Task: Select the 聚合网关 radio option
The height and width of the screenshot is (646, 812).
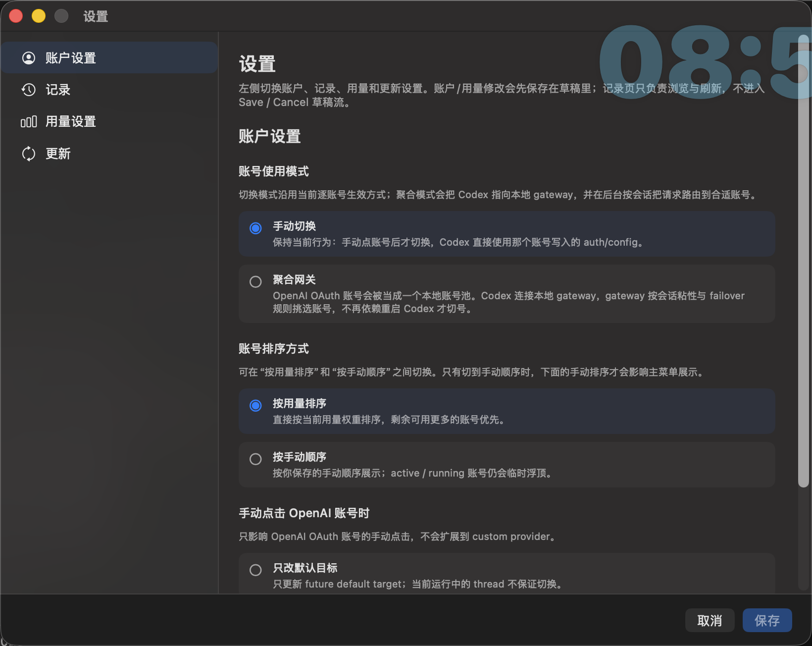Action: click(x=255, y=282)
